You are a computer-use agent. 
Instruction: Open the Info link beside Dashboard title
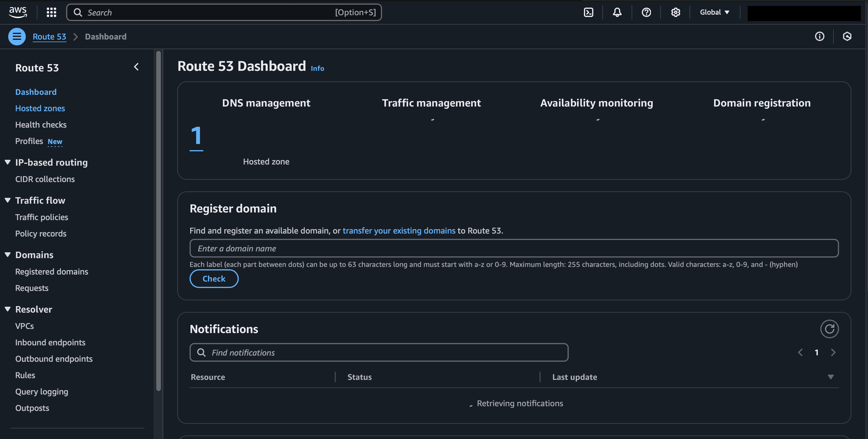317,68
